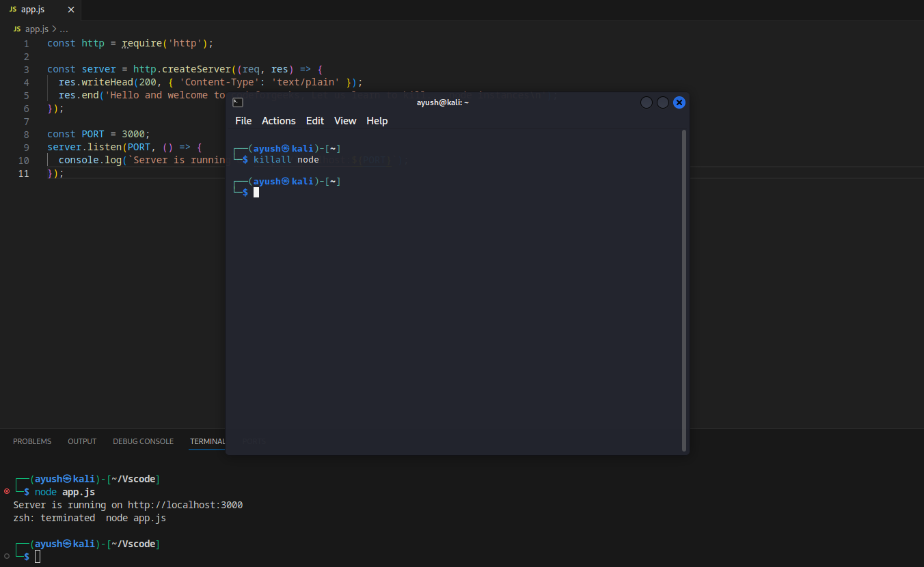
Task: Switch to the TERMINAL panel tab
Action: click(x=207, y=441)
